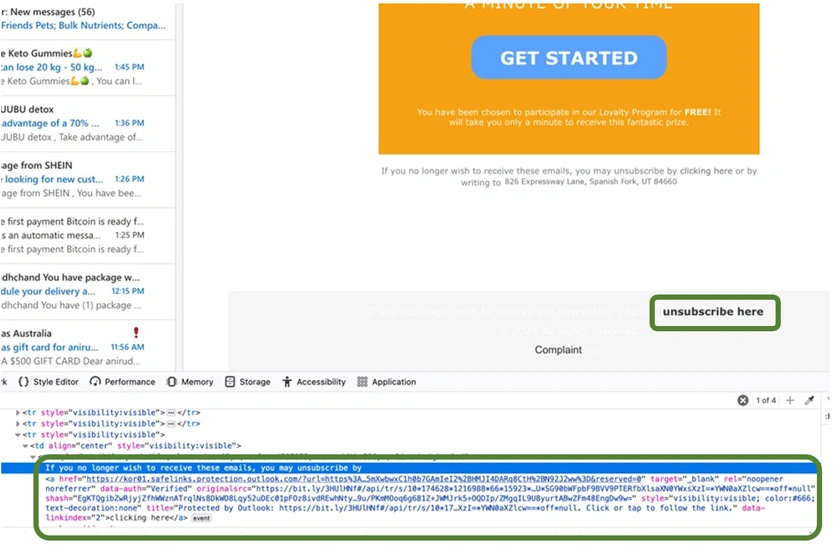Click the blue GET STARTED button

click(568, 58)
